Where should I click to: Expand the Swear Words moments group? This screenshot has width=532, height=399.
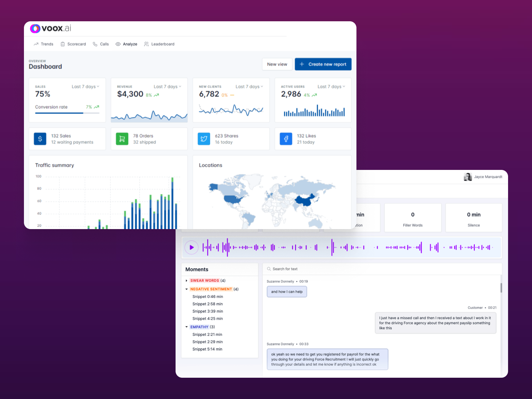click(187, 281)
